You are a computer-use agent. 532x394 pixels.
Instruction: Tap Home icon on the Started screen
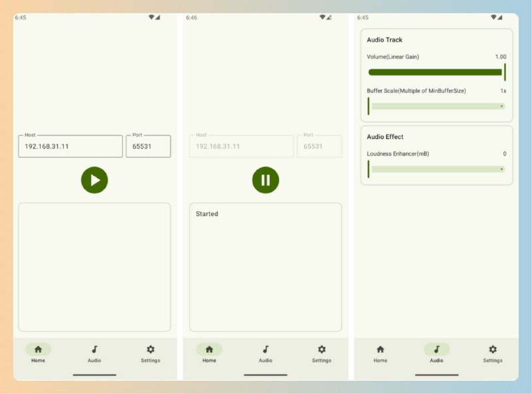click(209, 349)
